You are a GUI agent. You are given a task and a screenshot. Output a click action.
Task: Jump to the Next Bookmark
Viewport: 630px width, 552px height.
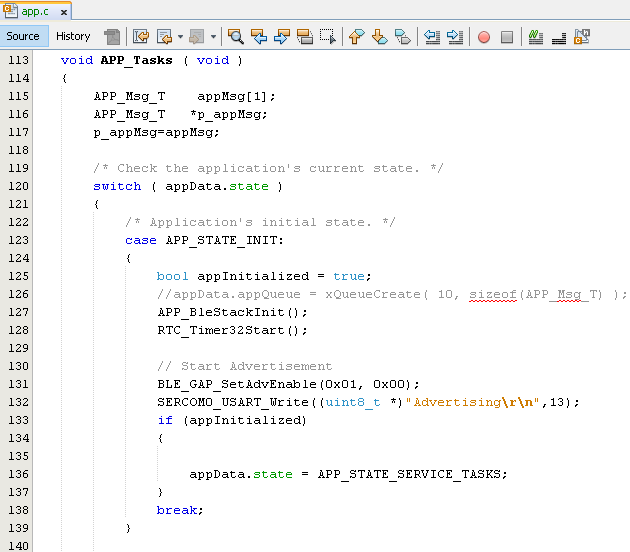[380, 37]
